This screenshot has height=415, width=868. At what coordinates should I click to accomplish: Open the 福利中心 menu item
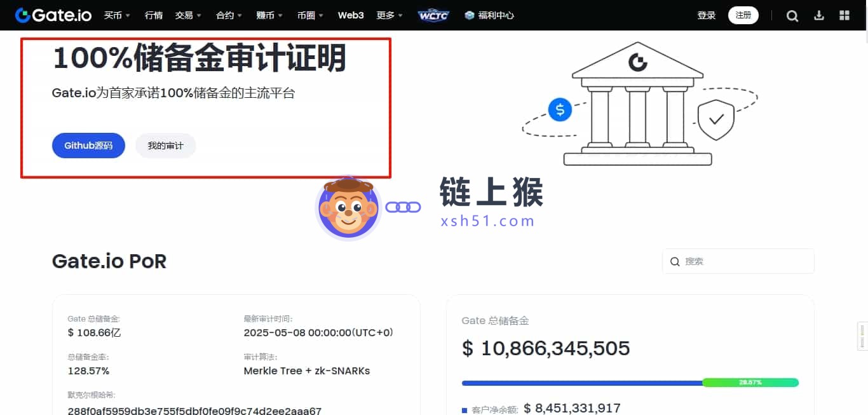click(x=489, y=15)
